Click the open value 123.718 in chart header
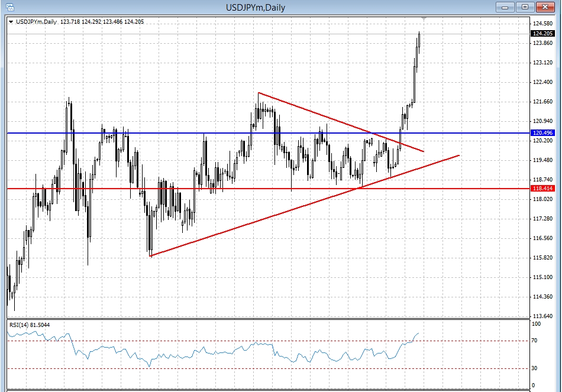The height and width of the screenshot is (392, 562). 70,22
